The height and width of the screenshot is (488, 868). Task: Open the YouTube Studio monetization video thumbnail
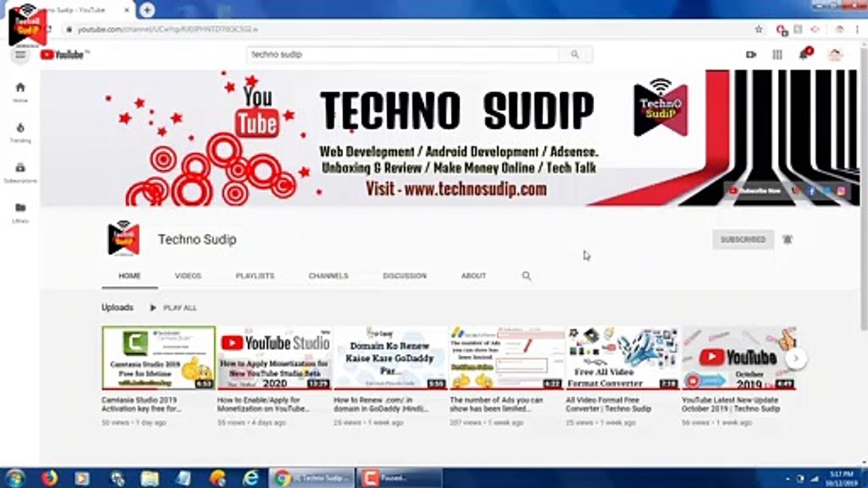[x=275, y=358]
